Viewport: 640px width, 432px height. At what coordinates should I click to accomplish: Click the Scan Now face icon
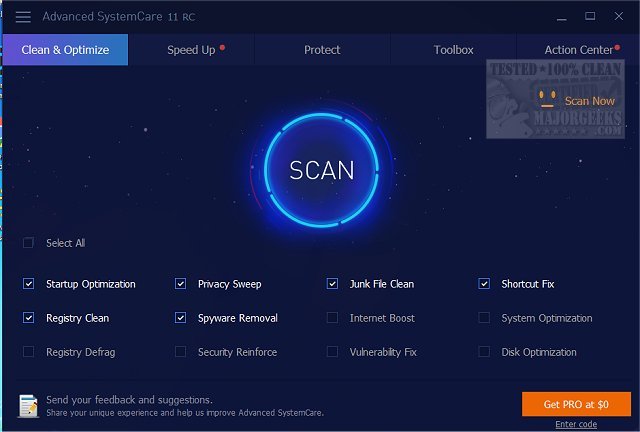[x=547, y=99]
